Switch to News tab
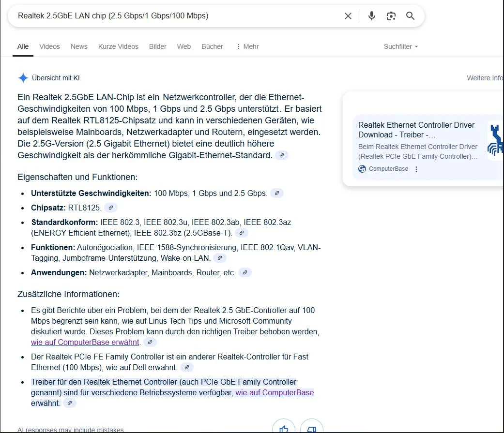 click(x=79, y=46)
